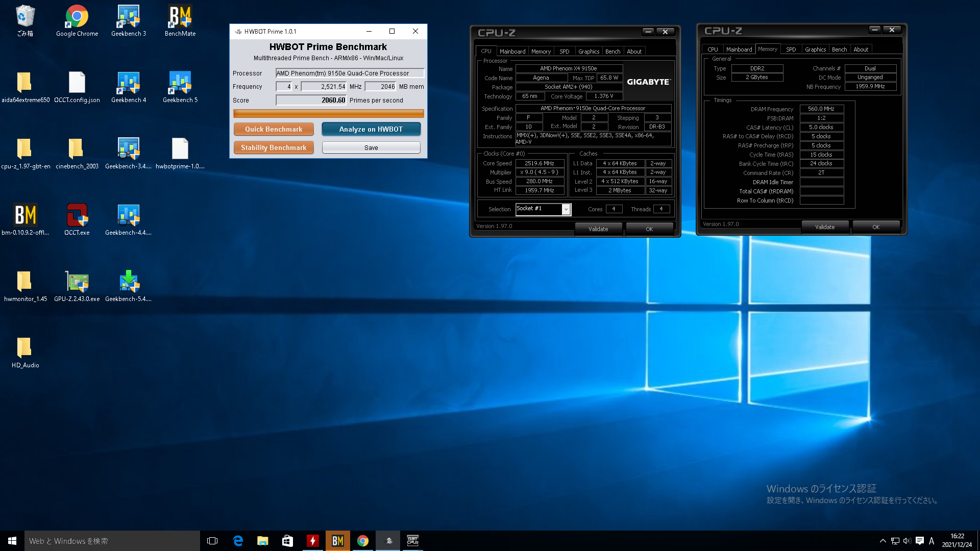Open the Recycle Bin desktop icon
Image resolution: width=980 pixels, height=551 pixels.
(x=25, y=21)
